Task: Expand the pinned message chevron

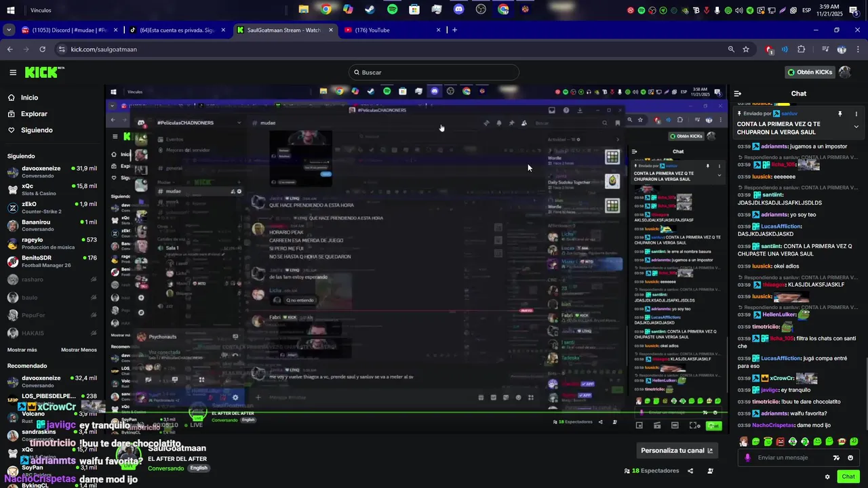Action: click(x=856, y=127)
